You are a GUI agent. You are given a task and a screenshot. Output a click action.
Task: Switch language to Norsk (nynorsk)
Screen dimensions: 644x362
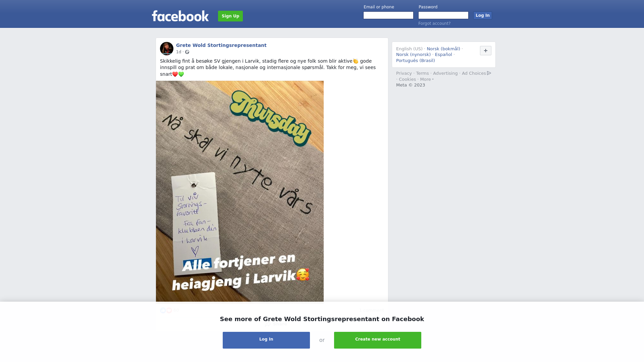(x=413, y=55)
